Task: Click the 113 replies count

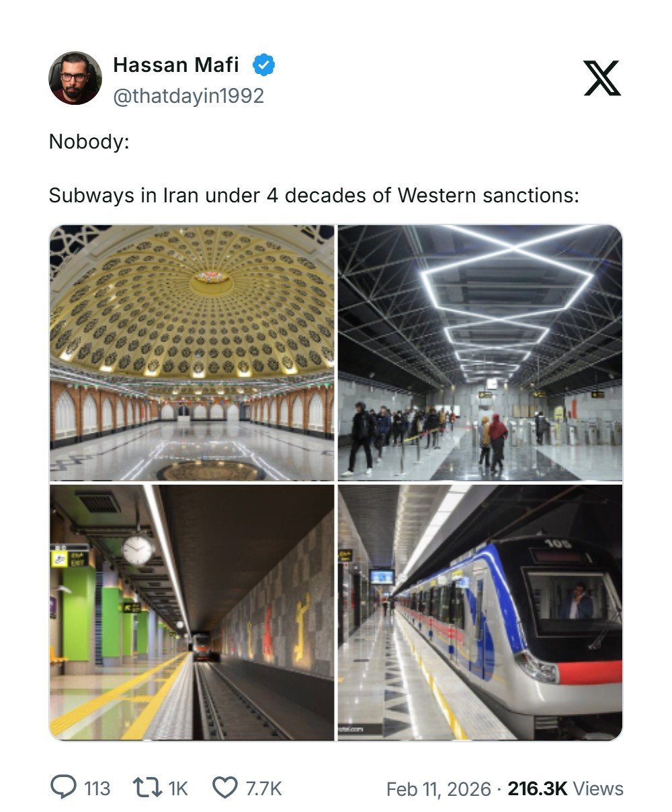Action: click(x=97, y=788)
